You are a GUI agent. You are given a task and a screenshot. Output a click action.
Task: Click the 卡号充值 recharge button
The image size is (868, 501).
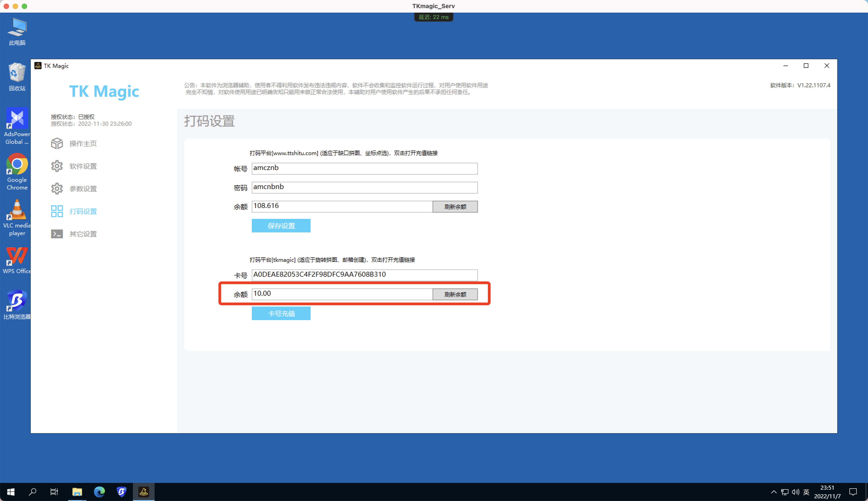point(281,313)
